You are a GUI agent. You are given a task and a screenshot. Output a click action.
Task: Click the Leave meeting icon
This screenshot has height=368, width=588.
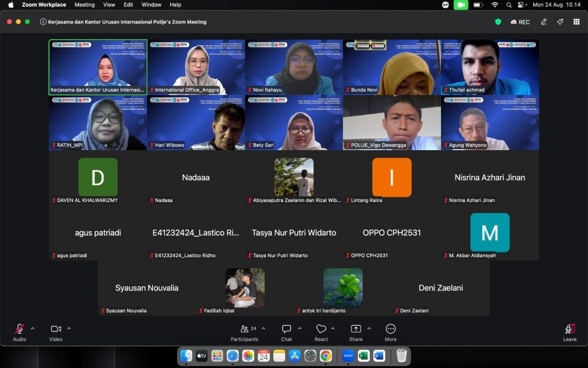pyautogui.click(x=570, y=329)
